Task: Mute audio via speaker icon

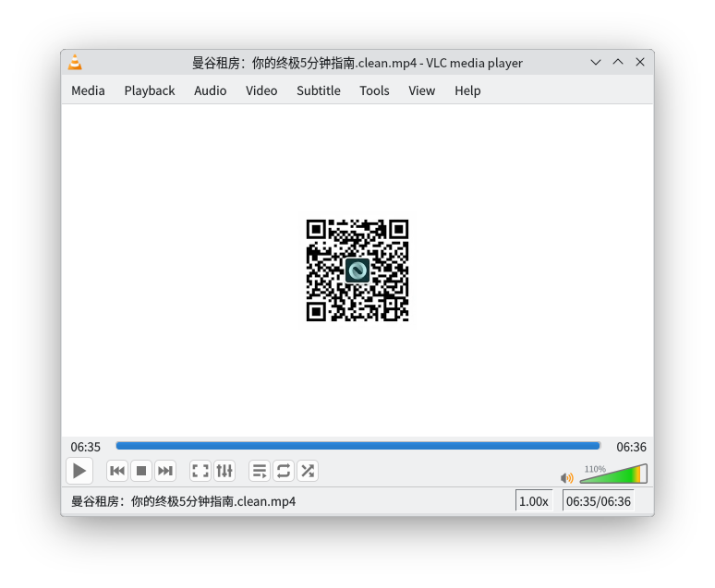Action: coord(567,478)
